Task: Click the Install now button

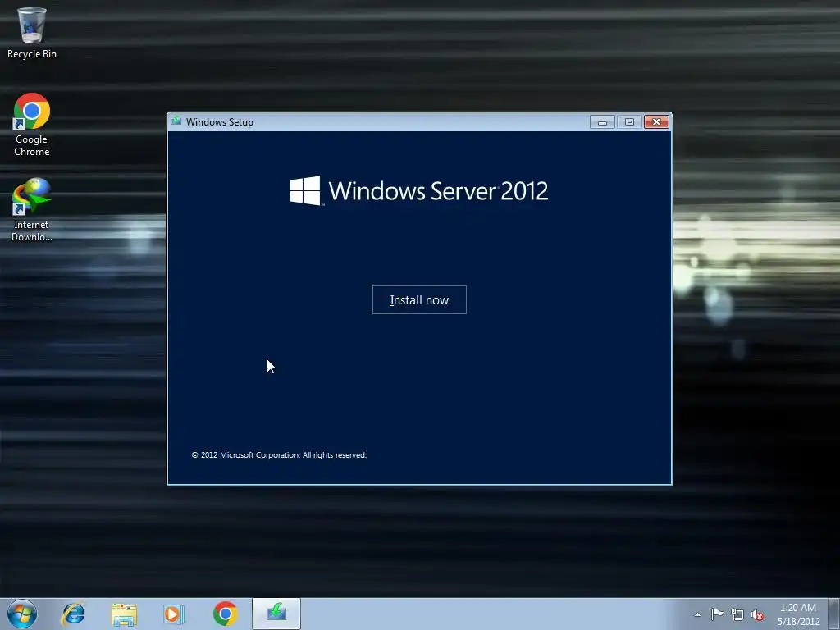Action: 419,300
